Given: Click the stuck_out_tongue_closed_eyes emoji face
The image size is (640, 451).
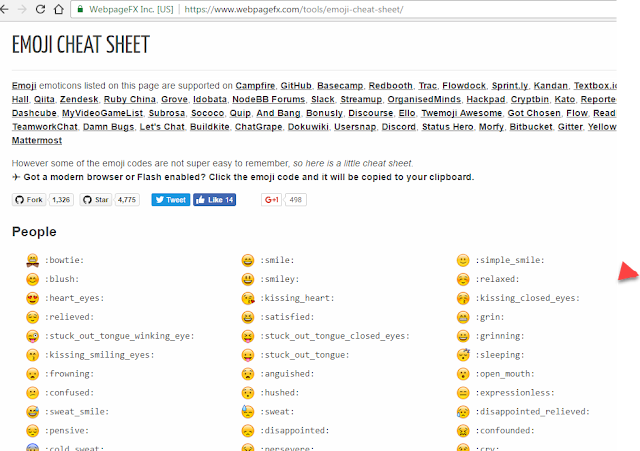Looking at the screenshot, I should pos(248,336).
